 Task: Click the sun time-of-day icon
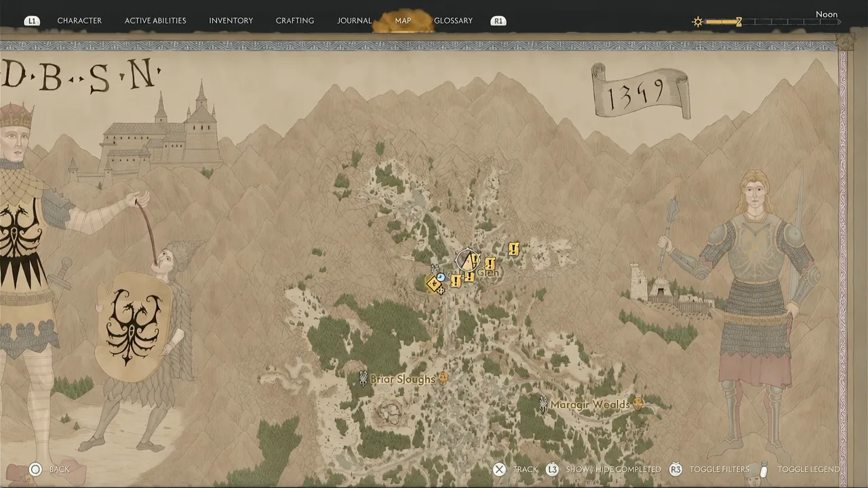(697, 22)
